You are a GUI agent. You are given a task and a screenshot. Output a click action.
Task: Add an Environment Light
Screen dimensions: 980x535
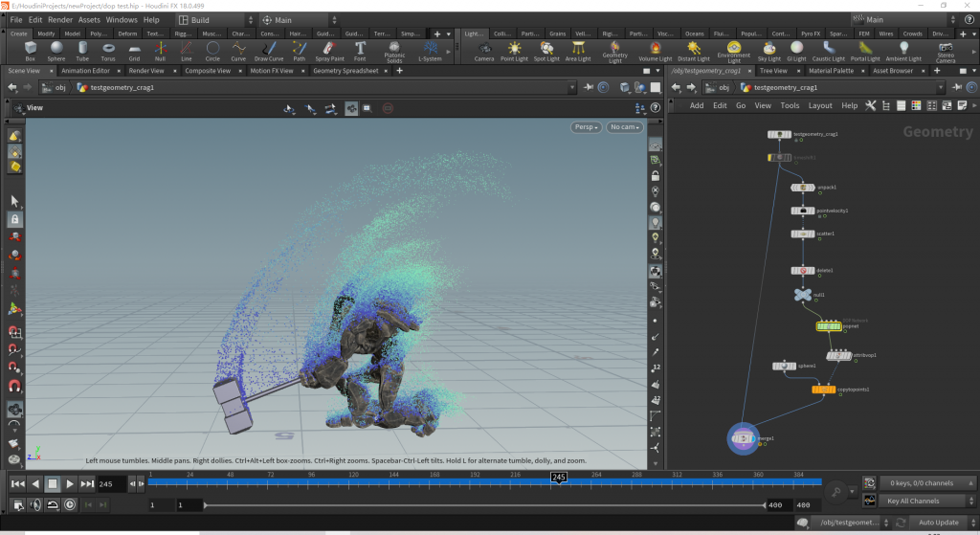pyautogui.click(x=734, y=53)
